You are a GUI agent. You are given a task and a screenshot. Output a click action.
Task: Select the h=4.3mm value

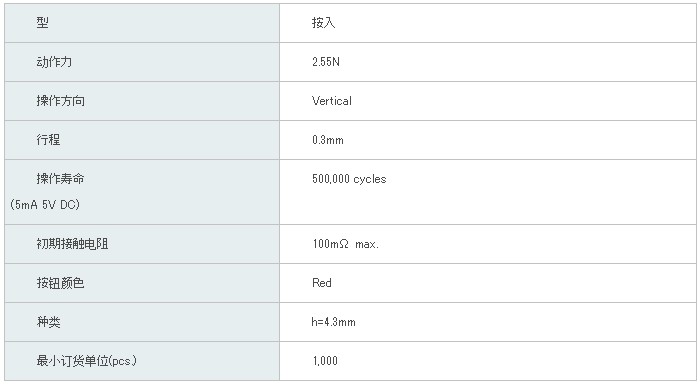(x=333, y=322)
